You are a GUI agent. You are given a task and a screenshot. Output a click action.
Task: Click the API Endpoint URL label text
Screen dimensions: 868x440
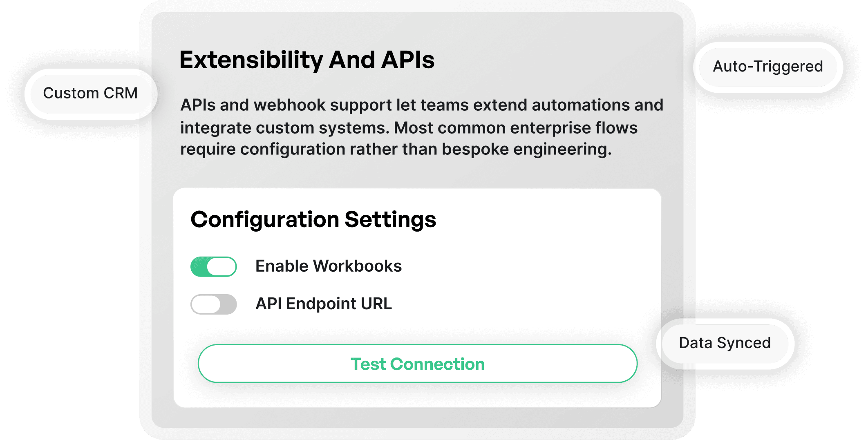[x=324, y=304]
